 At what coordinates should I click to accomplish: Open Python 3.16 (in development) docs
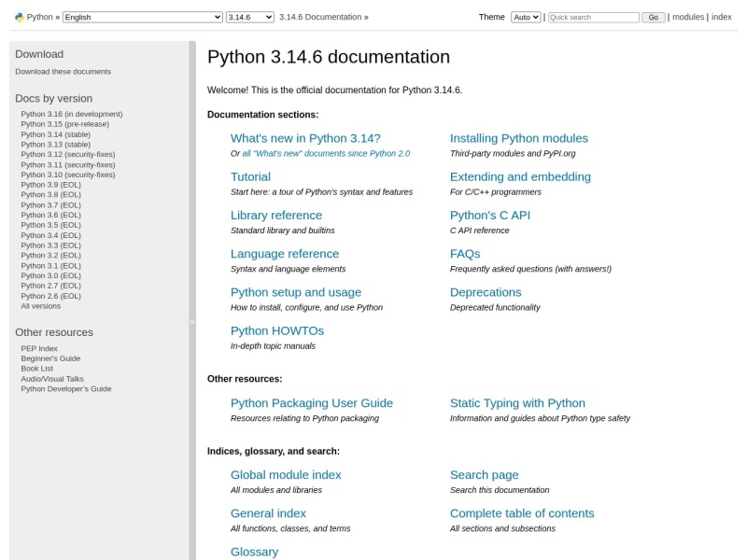(72, 114)
